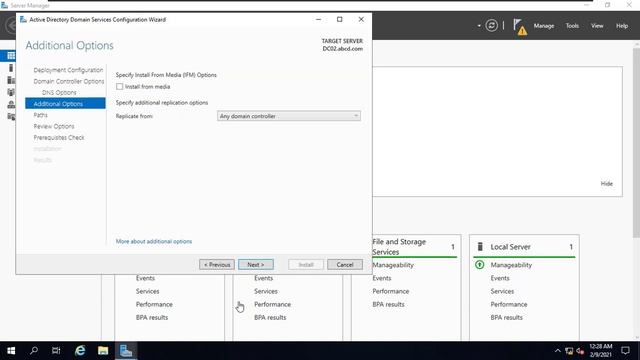640x360 pixels.
Task: Open Manageability in File and Storage tile
Action: coord(393,265)
